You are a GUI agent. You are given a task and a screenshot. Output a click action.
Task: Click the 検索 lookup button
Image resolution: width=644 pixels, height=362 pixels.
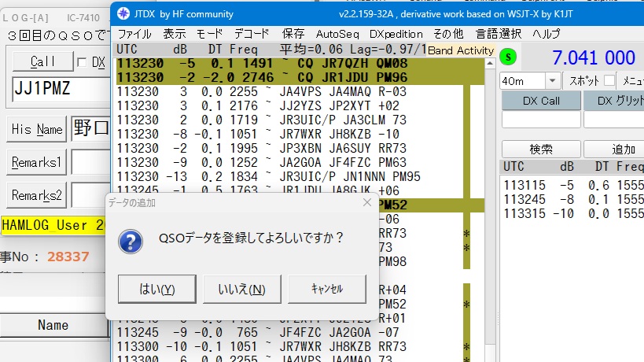tap(540, 149)
